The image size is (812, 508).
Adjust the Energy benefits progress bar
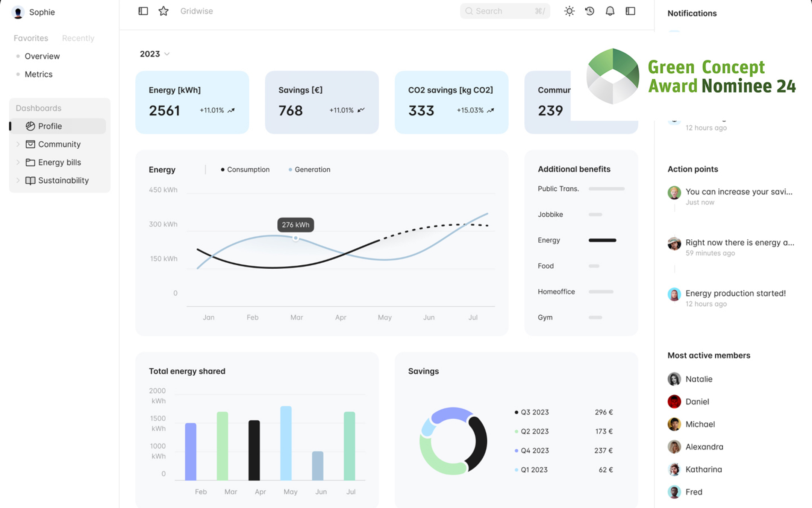(602, 240)
